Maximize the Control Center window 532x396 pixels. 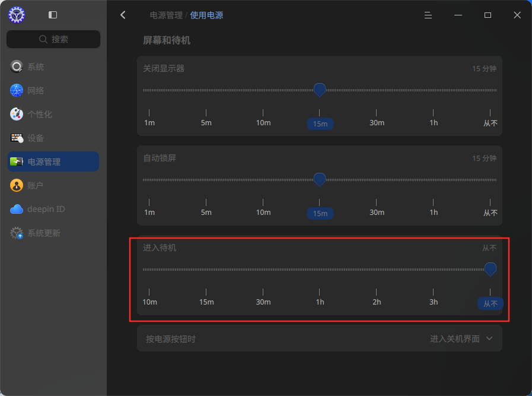[x=488, y=15]
